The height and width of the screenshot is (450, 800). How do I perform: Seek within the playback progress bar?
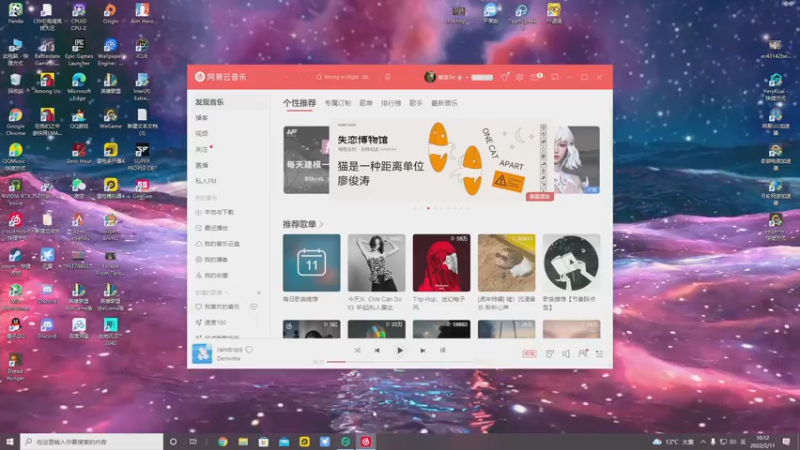[399, 362]
